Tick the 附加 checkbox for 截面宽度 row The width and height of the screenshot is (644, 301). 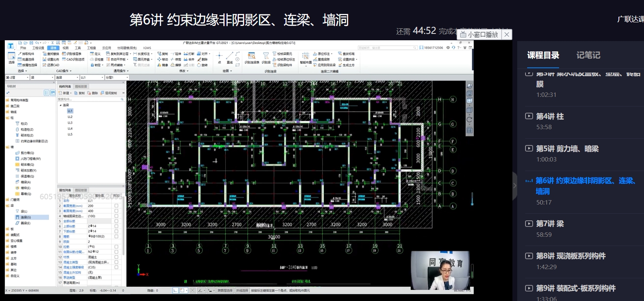116,206
